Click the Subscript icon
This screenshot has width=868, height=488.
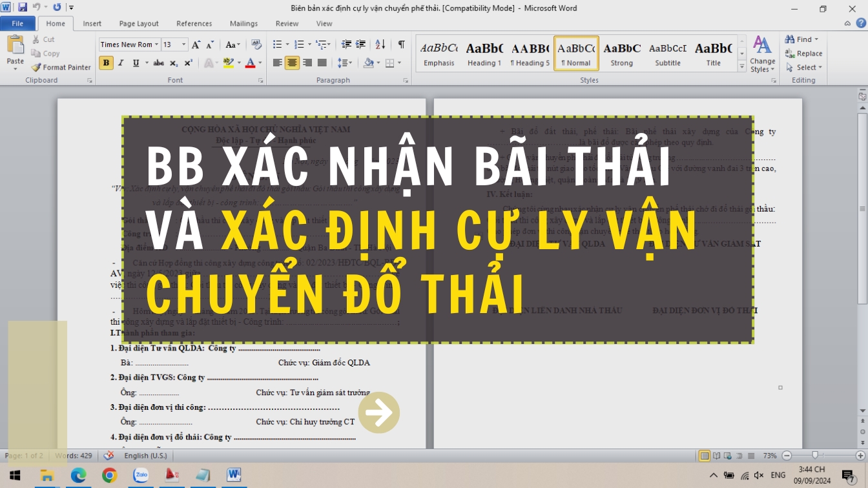(x=174, y=63)
